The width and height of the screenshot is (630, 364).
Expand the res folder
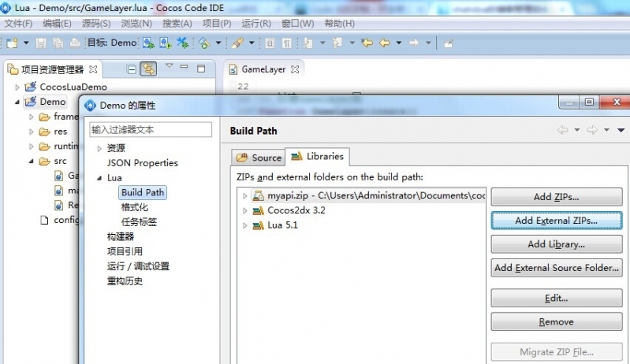click(x=31, y=132)
